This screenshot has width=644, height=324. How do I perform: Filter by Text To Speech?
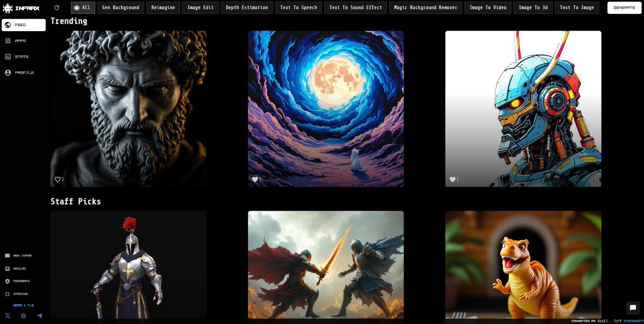pos(299,8)
